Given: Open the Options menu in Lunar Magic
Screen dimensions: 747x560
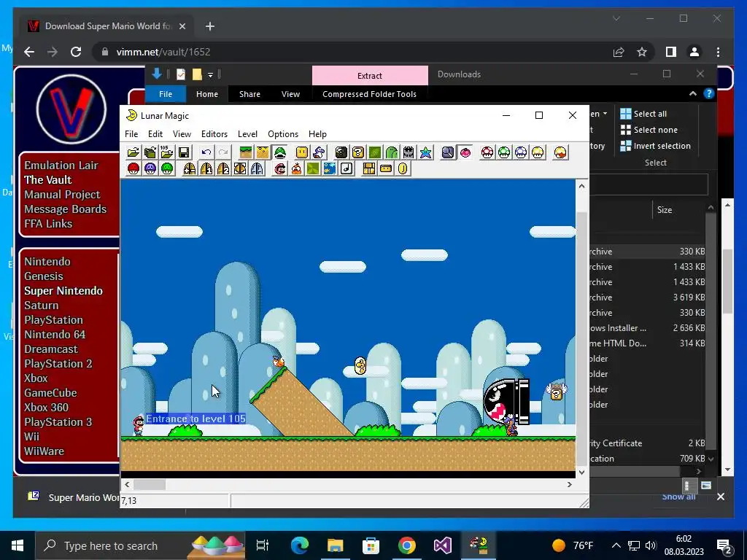Looking at the screenshot, I should [x=283, y=134].
